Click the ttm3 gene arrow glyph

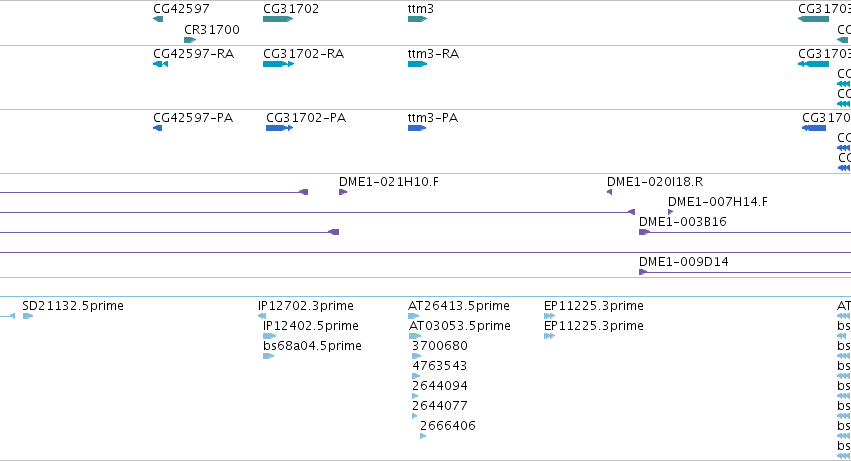[x=417, y=19]
